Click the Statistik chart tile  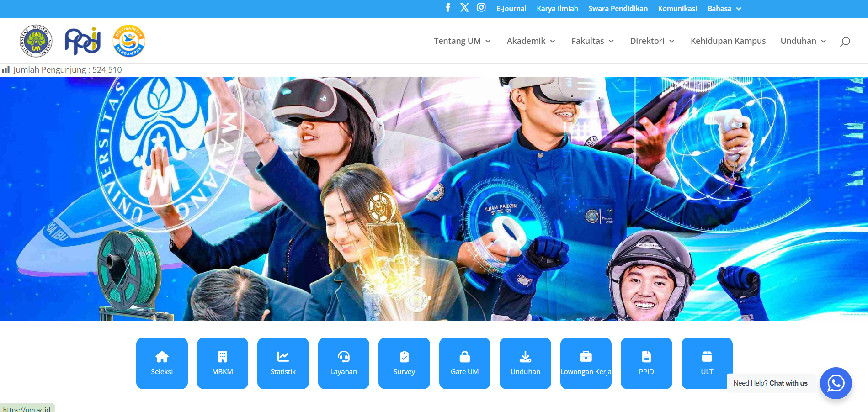click(x=283, y=363)
